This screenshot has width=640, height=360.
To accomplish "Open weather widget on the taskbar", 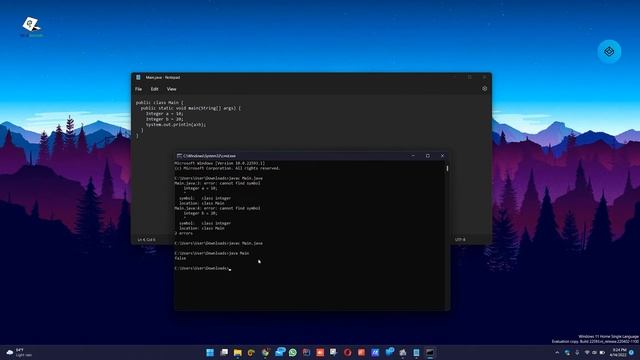I will coord(19,353).
